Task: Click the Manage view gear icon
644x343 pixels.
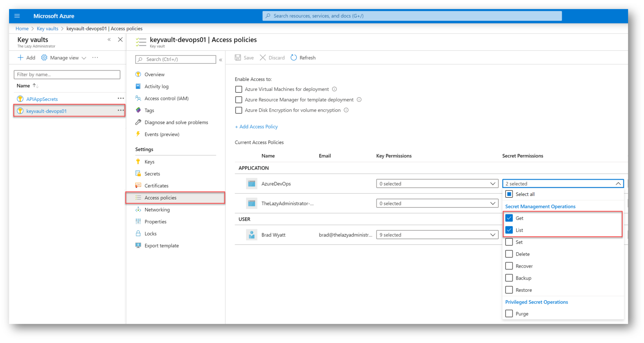Action: pos(44,58)
